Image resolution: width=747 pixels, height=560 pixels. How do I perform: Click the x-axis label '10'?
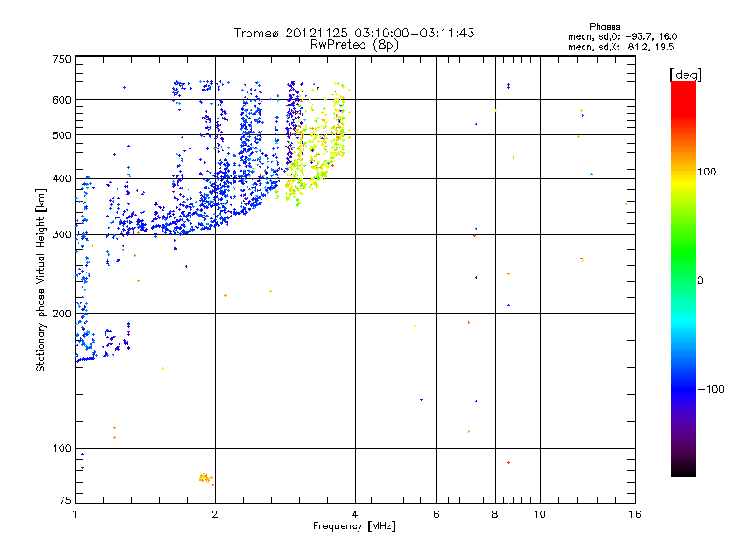540,514
